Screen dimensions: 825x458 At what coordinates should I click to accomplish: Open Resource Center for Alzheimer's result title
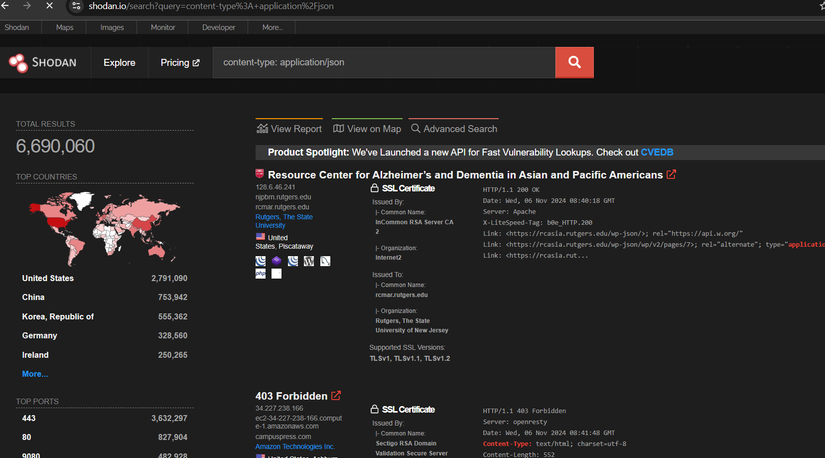pos(465,175)
